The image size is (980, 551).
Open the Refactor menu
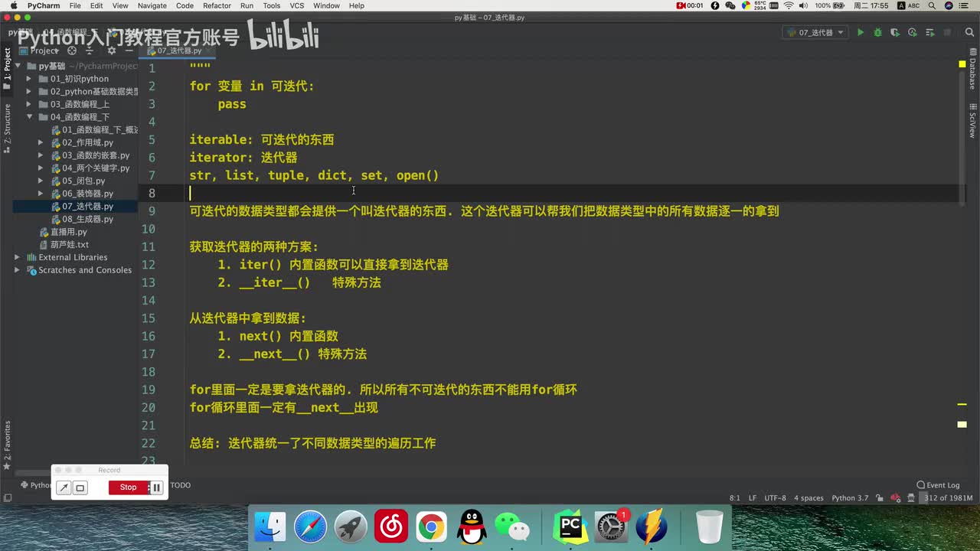[217, 5]
